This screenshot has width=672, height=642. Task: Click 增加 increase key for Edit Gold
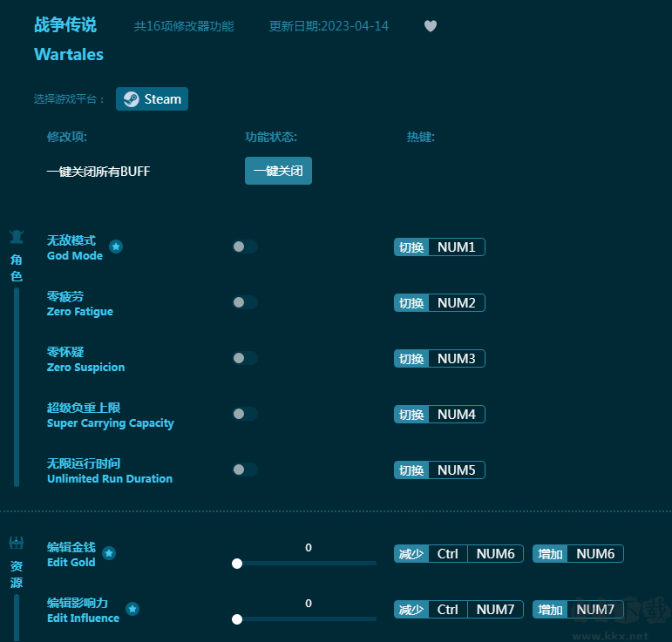550,554
